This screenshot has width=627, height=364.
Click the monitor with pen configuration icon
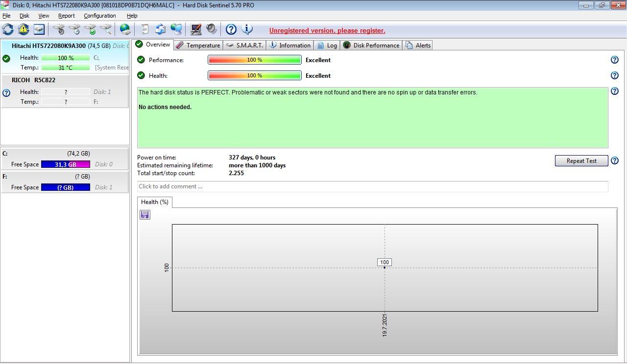[x=195, y=29]
